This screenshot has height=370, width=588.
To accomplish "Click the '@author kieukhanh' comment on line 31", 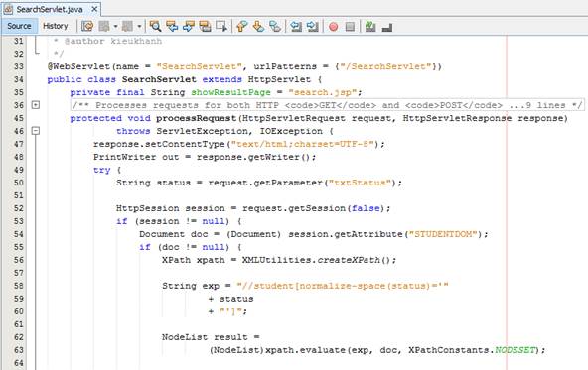I will tap(113, 41).
